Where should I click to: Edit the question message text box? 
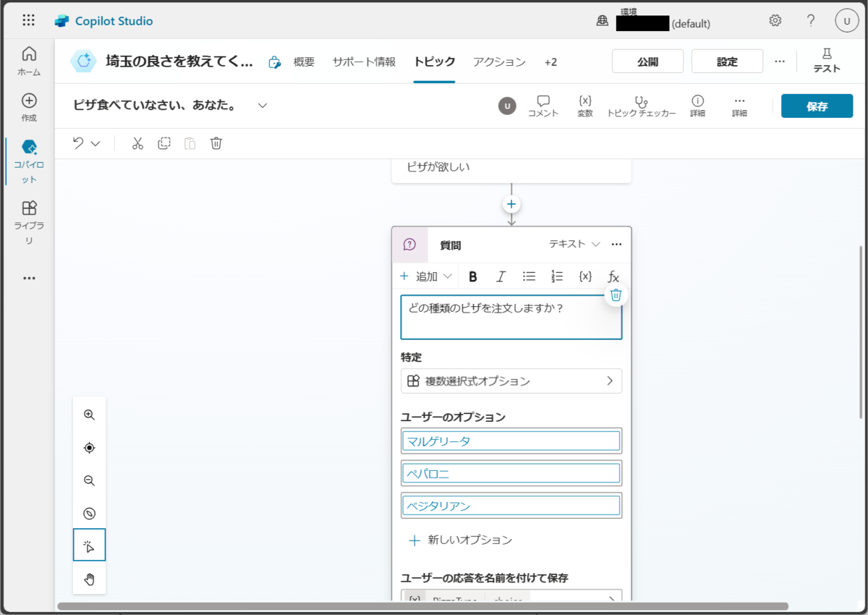pos(511,317)
